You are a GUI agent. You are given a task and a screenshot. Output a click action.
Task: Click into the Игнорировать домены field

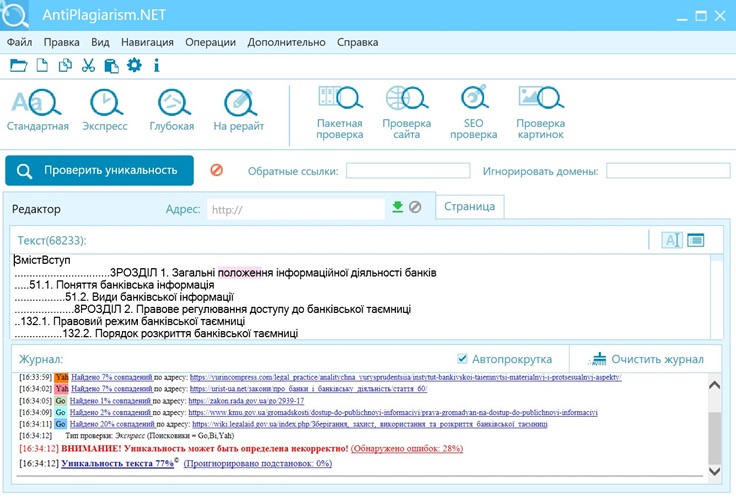pyautogui.click(x=668, y=170)
